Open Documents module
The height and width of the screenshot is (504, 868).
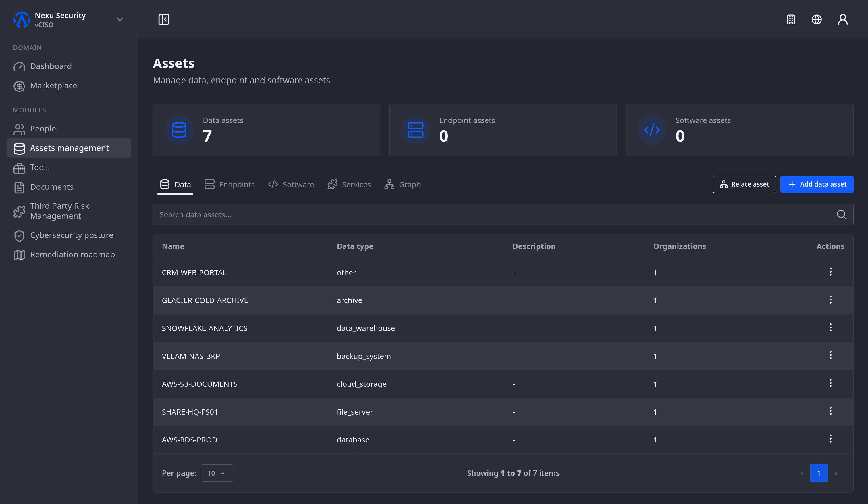pos(69,187)
